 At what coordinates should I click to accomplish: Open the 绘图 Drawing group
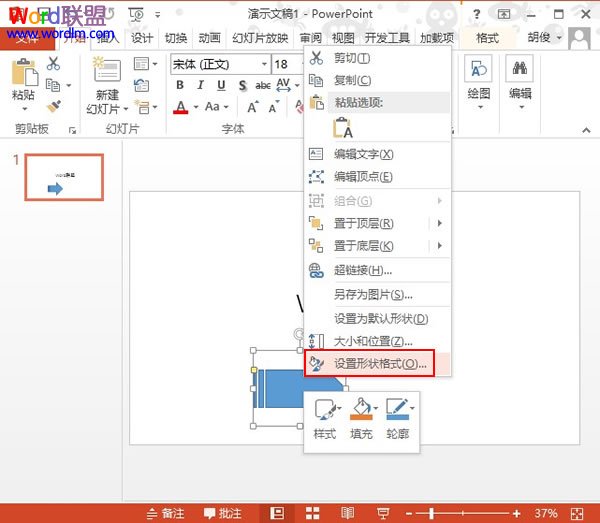click(x=479, y=82)
